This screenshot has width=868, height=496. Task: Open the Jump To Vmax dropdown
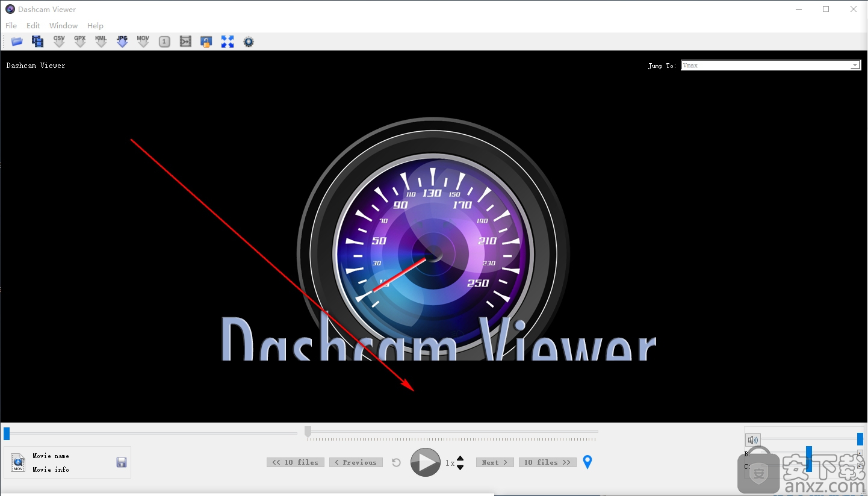pos(770,66)
